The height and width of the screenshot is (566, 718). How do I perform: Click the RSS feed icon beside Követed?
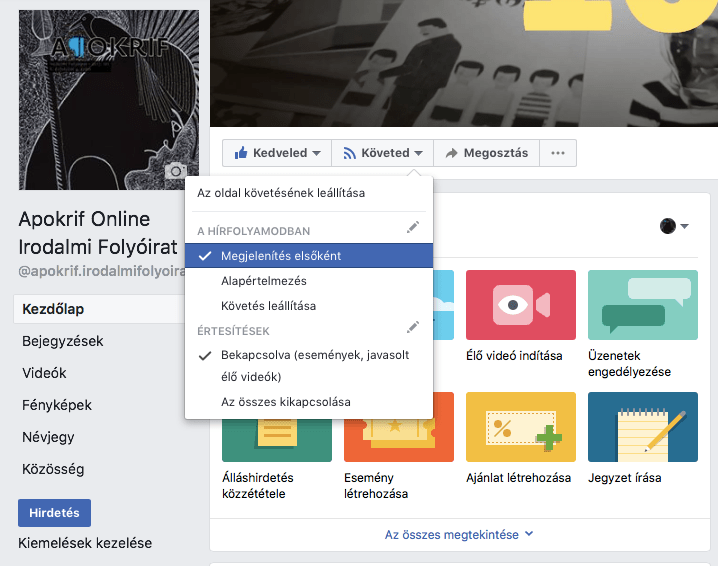pyautogui.click(x=349, y=153)
